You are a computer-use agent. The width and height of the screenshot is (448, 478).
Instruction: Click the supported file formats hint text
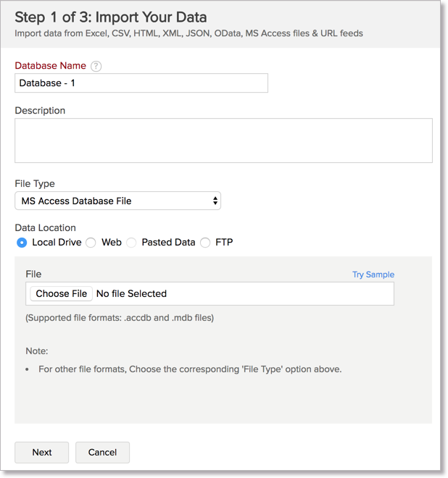tap(120, 317)
